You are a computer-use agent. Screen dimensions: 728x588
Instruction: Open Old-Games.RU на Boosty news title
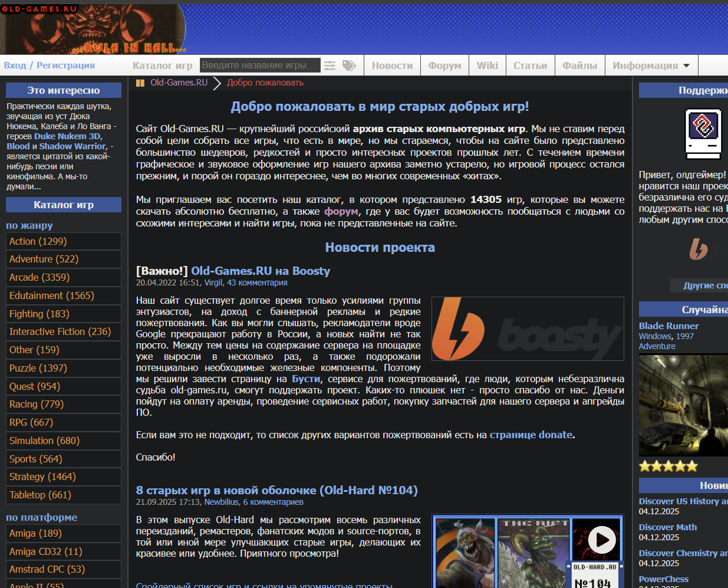[261, 271]
